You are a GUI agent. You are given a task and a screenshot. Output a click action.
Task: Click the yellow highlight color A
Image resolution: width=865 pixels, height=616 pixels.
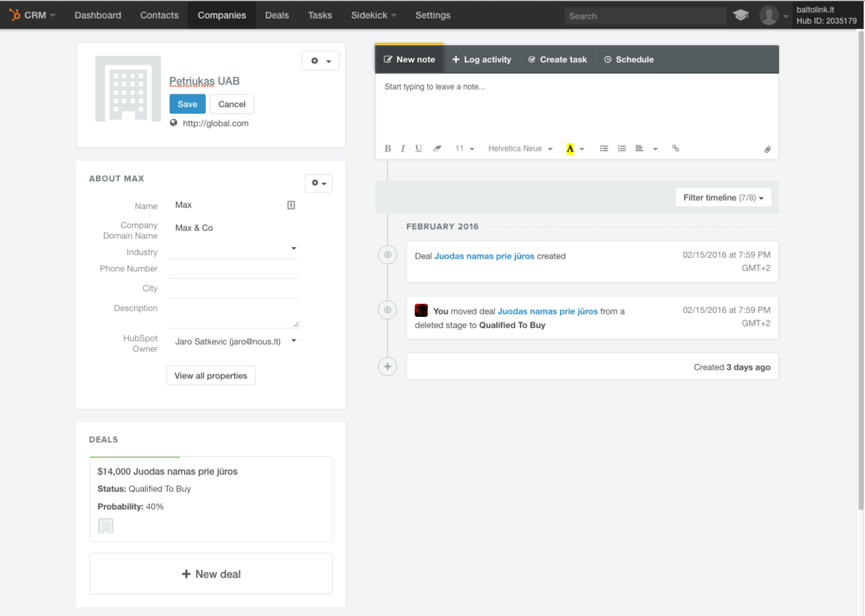pos(570,149)
